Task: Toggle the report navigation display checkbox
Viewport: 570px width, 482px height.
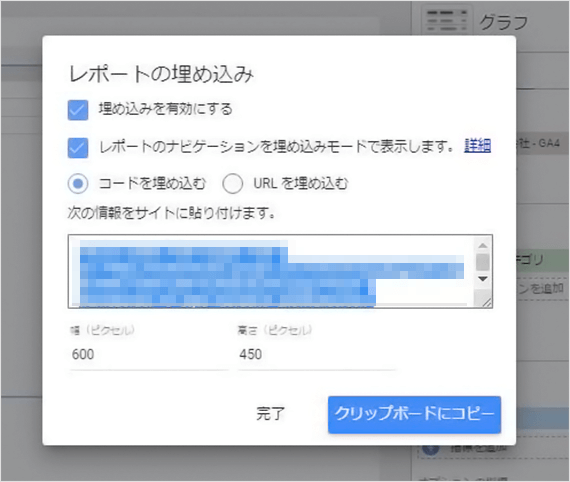Action: coord(78,148)
